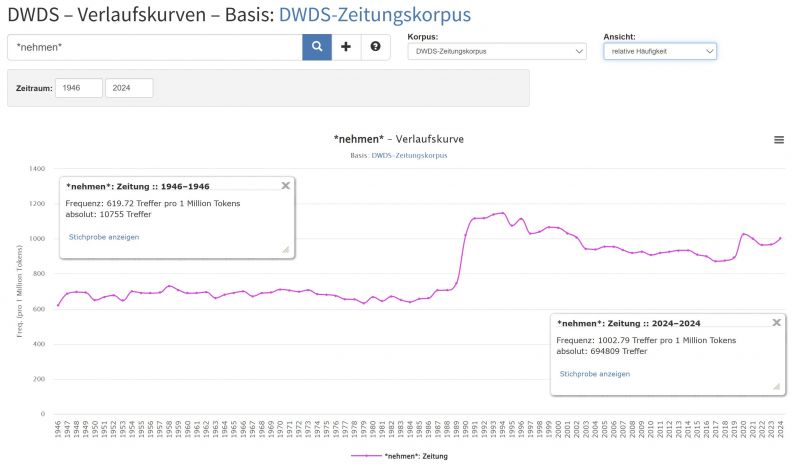Viewport: 800px width, 464px height.
Task: Click resize handle of 1946 tooltip
Action: click(285, 249)
